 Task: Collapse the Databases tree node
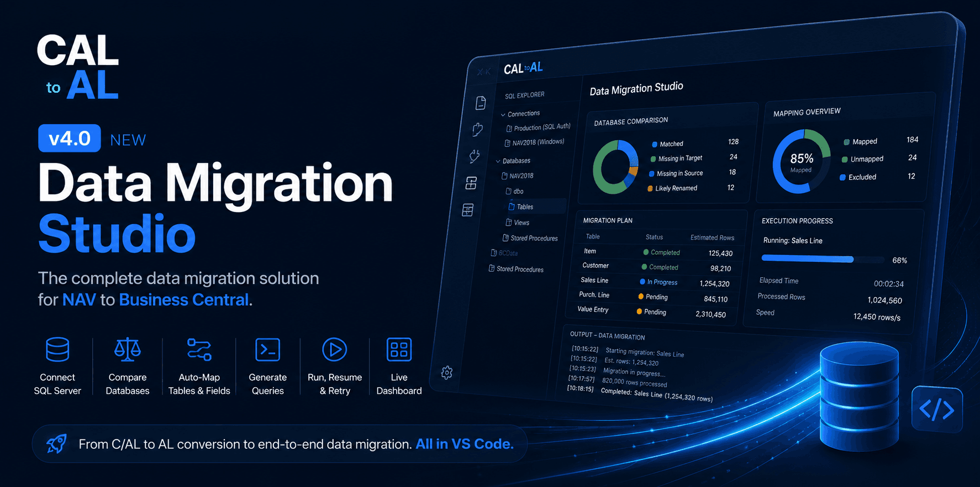click(x=498, y=161)
